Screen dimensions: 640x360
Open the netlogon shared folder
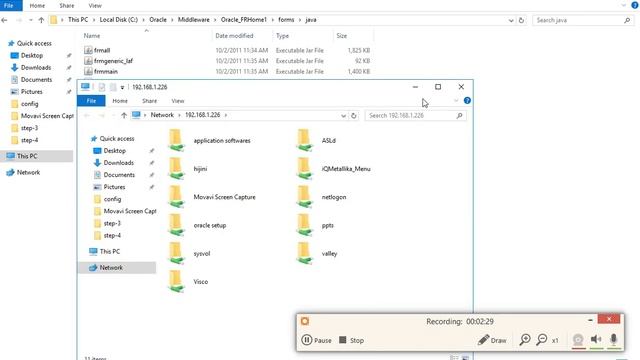(x=321, y=197)
